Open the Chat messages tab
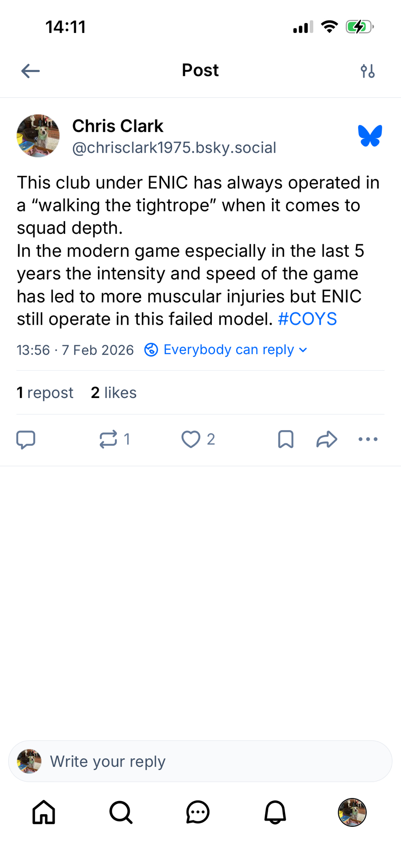Image resolution: width=401 pixels, height=868 pixels. 198,812
